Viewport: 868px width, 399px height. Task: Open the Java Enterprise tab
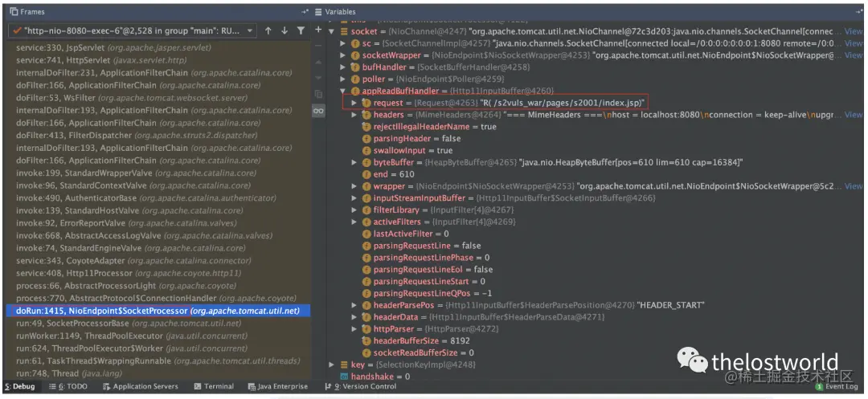click(278, 386)
